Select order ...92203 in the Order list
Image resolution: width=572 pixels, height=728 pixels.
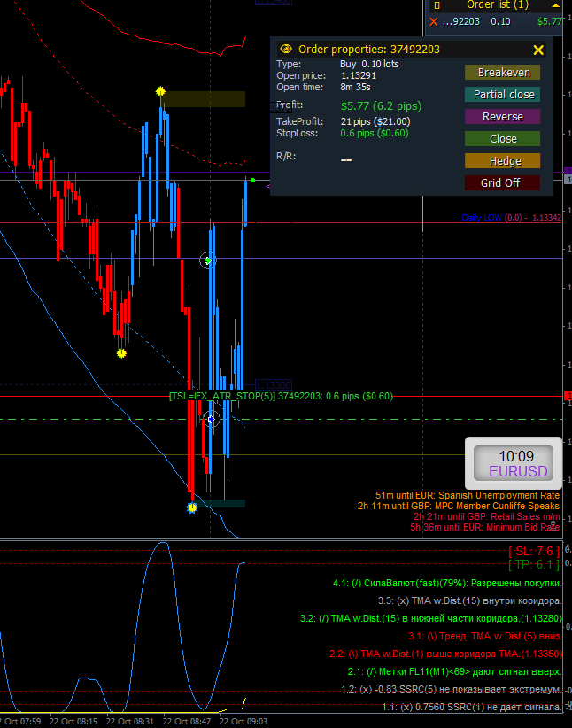click(495, 21)
